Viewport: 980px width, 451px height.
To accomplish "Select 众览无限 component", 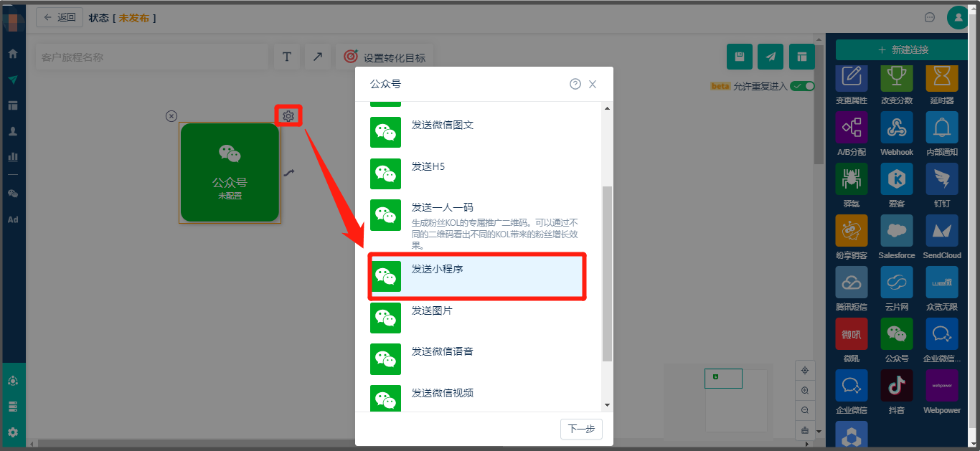I will [942, 288].
